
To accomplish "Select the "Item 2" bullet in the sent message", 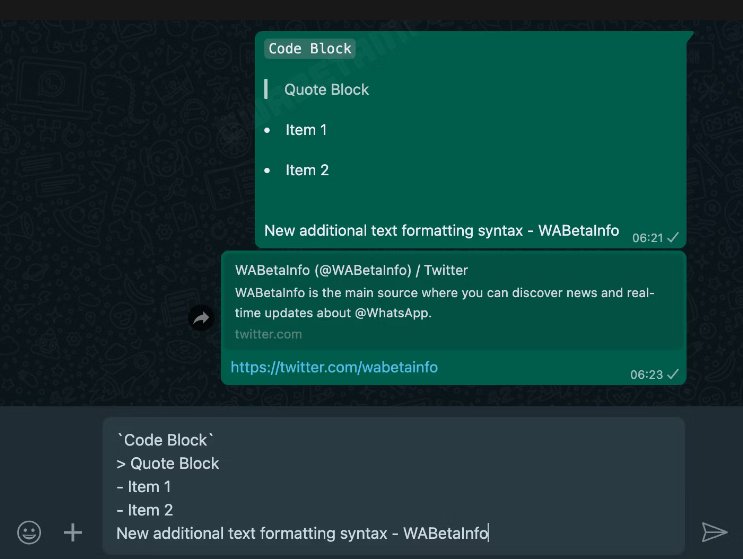I will coord(307,170).
